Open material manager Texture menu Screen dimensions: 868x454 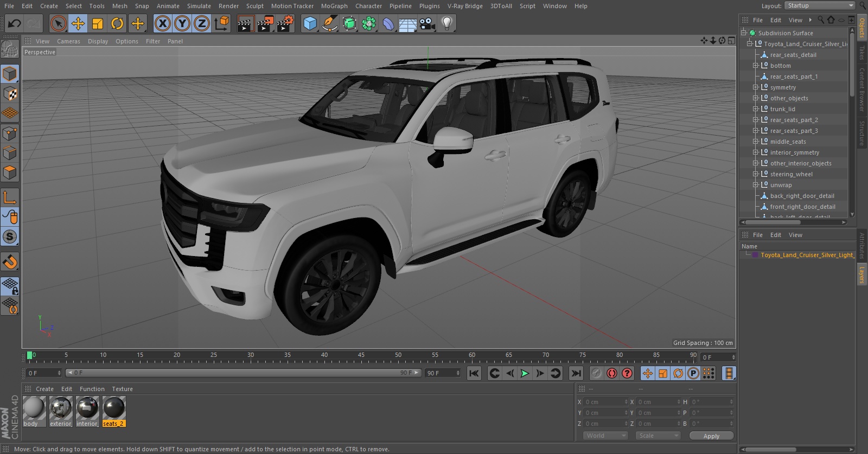pos(122,389)
